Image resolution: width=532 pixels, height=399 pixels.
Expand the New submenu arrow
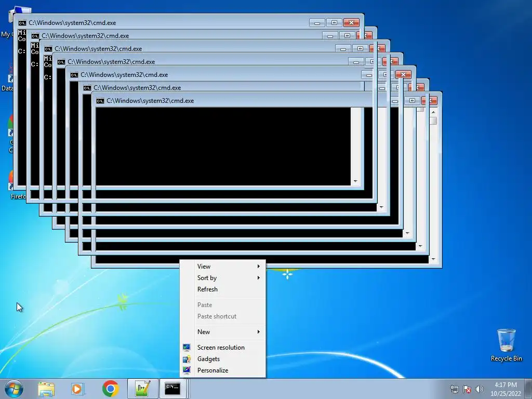[259, 332]
